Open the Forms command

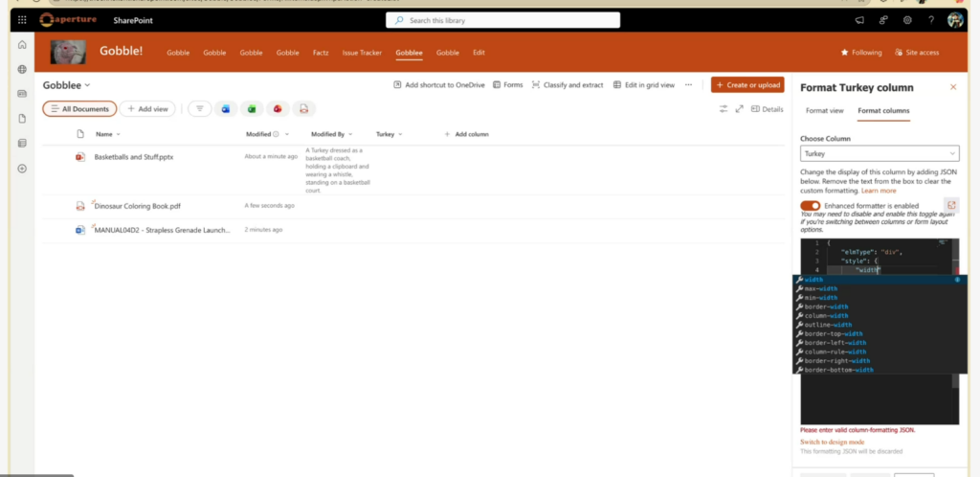pyautogui.click(x=507, y=84)
